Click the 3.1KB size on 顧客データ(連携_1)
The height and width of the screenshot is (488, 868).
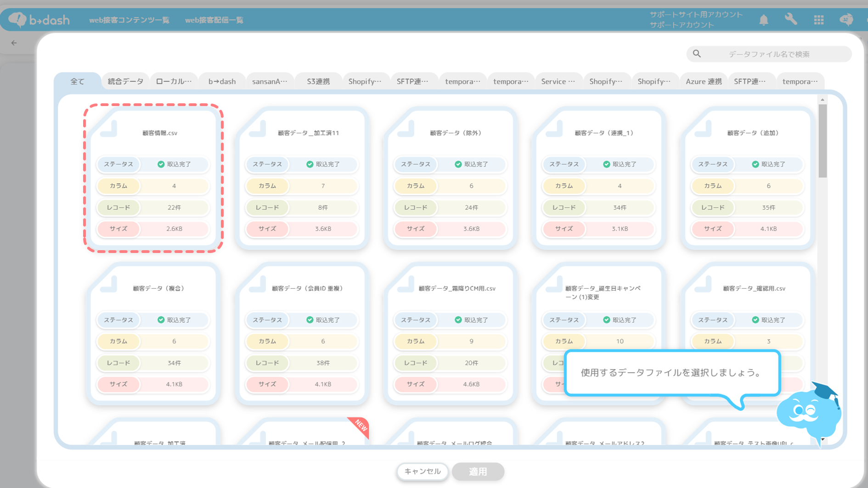coord(620,229)
